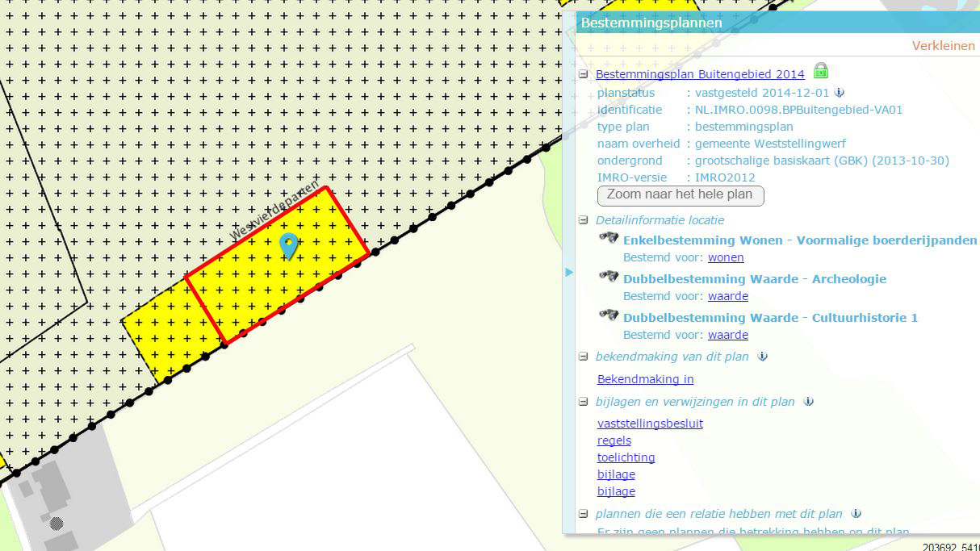Collapse the Detailinformatie locatie section
This screenshot has width=980, height=551.
click(x=584, y=220)
